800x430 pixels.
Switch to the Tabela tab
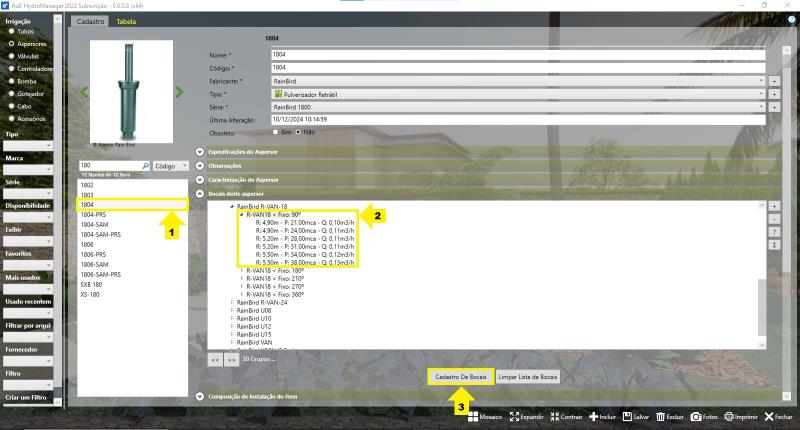[126, 21]
